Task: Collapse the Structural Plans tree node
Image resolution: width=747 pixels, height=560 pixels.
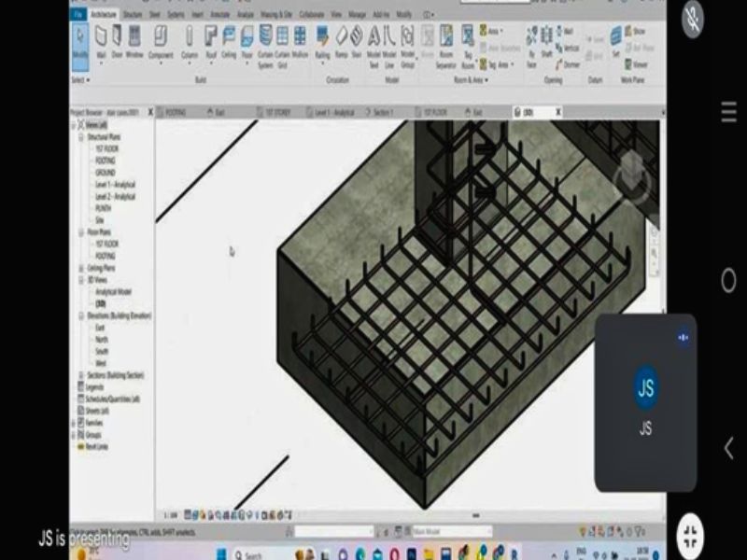Action: pos(80,137)
